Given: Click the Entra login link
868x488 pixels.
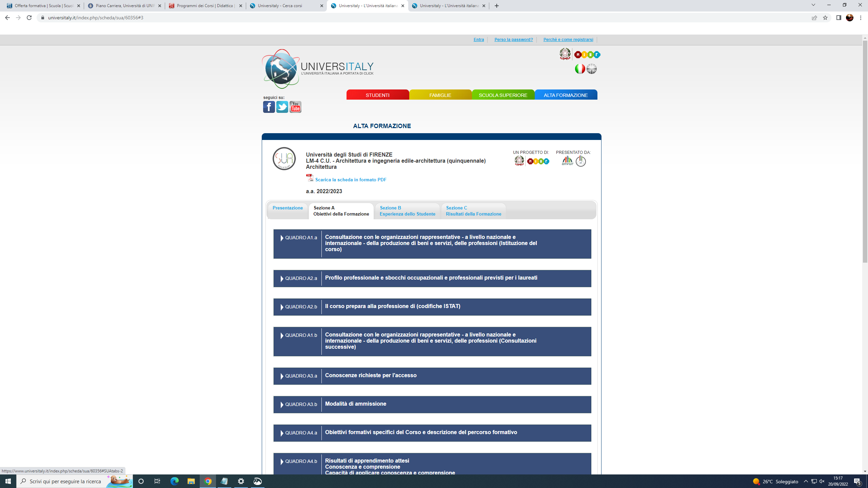Looking at the screenshot, I should point(479,40).
